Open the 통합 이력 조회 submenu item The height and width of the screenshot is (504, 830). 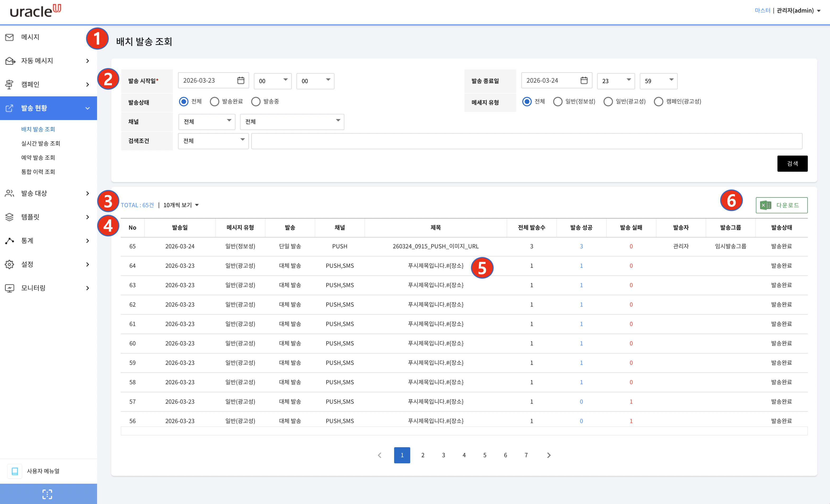tap(38, 172)
